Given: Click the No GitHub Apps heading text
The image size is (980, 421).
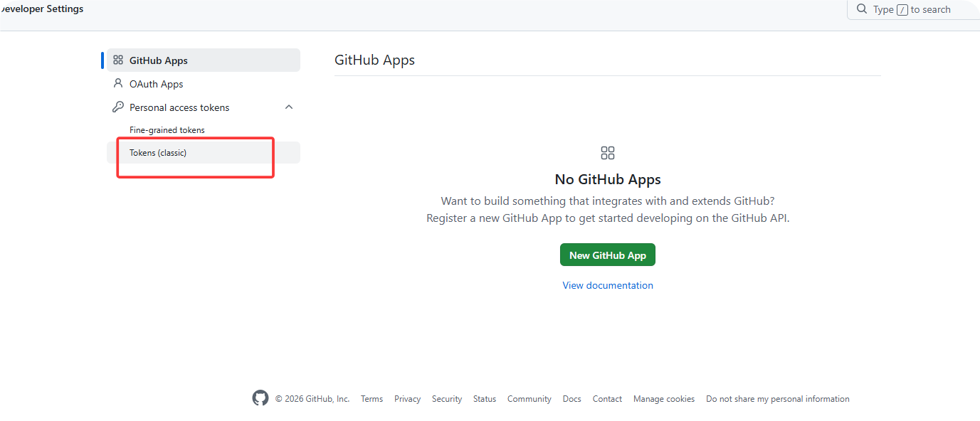Looking at the screenshot, I should click(608, 179).
